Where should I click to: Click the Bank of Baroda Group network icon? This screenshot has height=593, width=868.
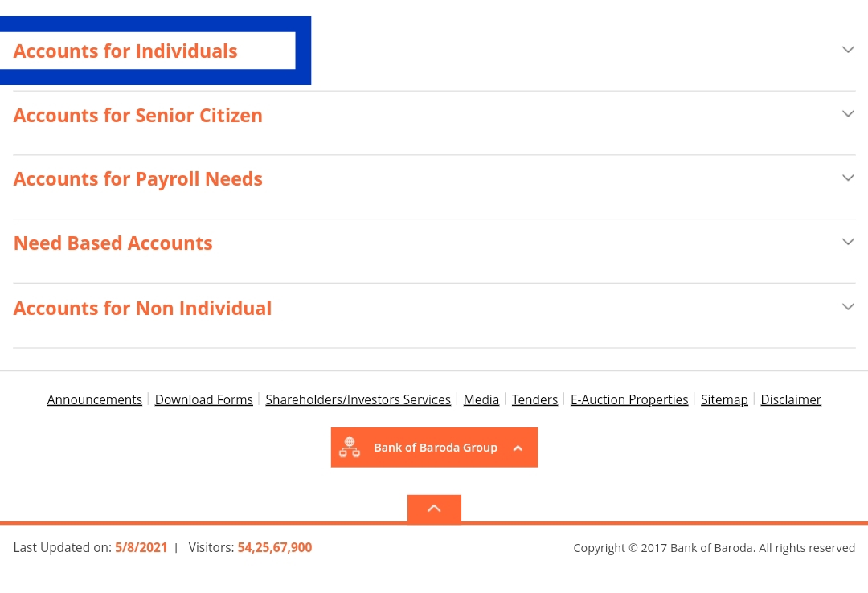pos(350,448)
